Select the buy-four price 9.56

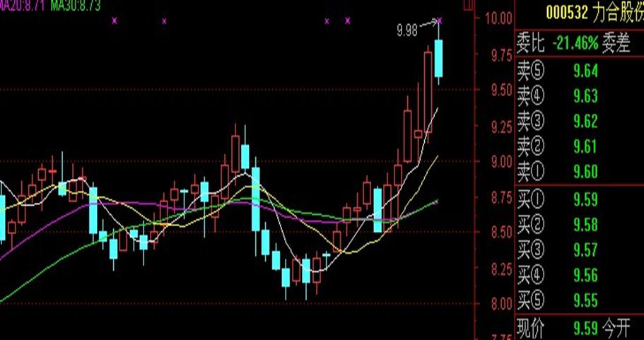point(585,275)
